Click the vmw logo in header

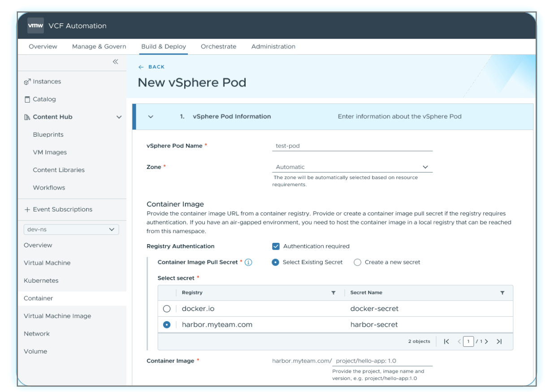35,26
